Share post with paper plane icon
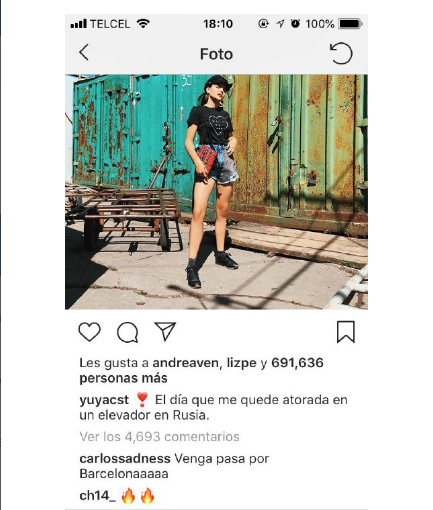Viewport: 433px width, 510px height. tap(165, 331)
